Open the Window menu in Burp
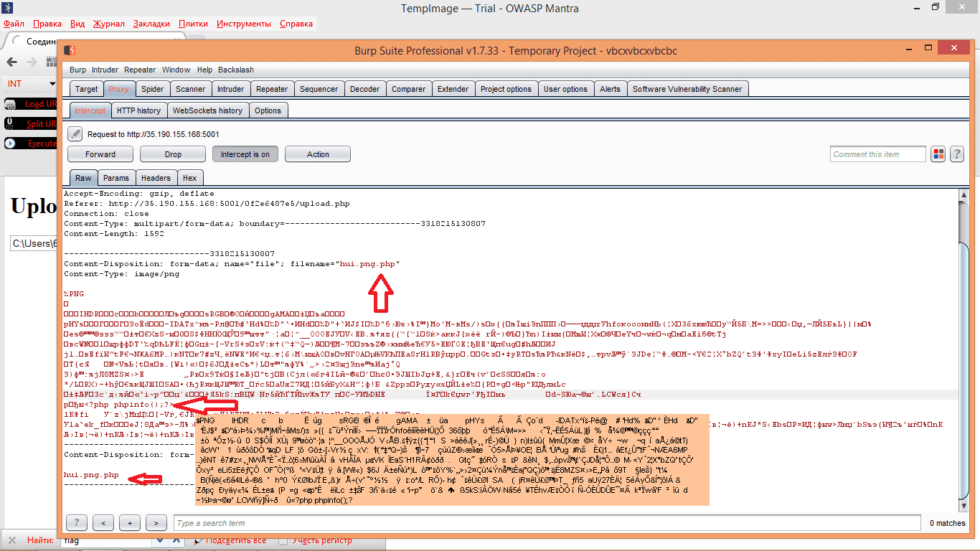The width and height of the screenshot is (980, 551). pos(176,70)
